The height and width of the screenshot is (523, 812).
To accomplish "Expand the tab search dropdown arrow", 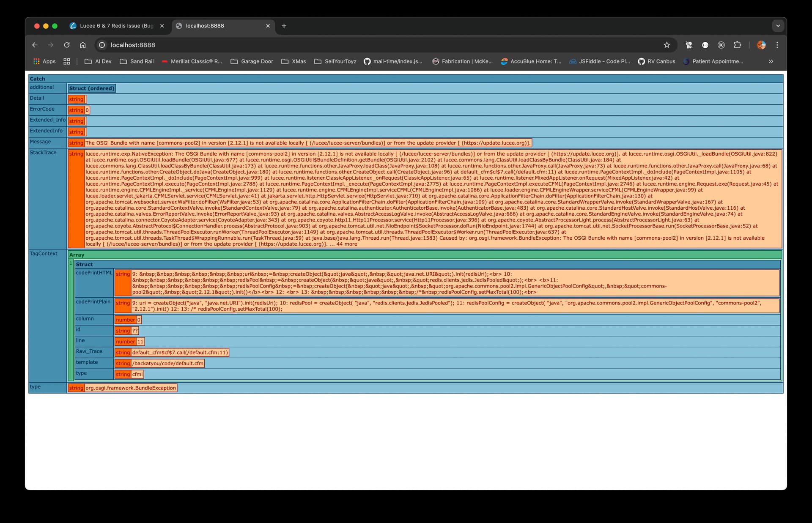I will tap(778, 26).
